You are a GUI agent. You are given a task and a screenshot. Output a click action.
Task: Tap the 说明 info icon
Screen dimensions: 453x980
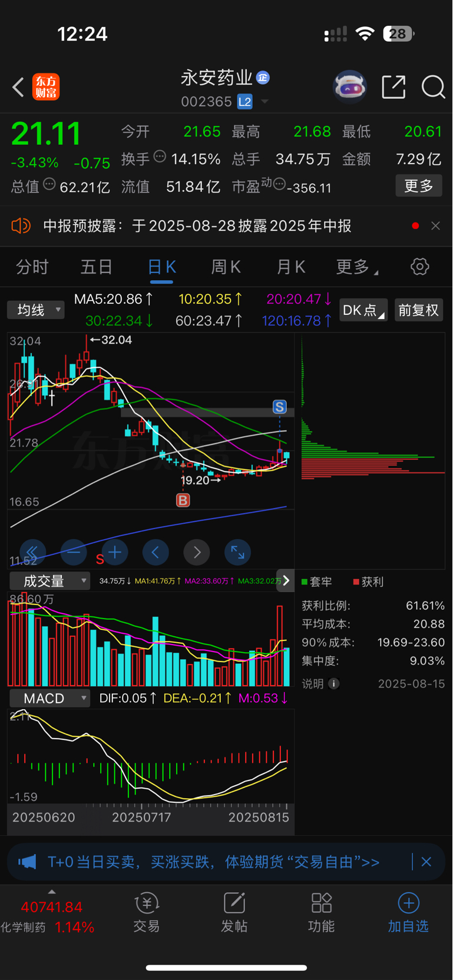point(334,684)
